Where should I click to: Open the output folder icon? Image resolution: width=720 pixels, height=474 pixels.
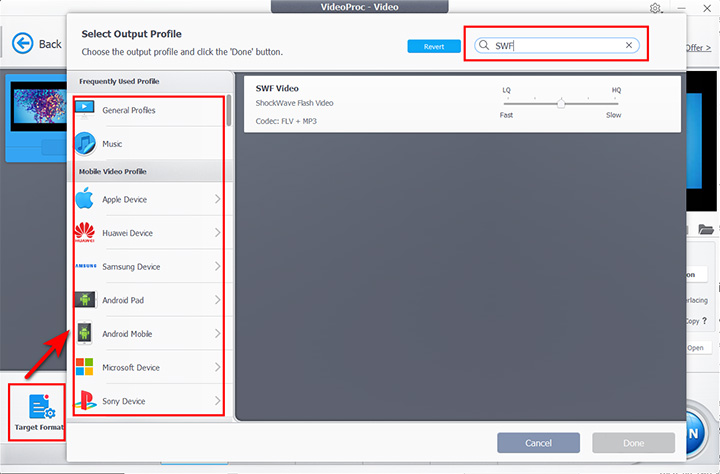(x=706, y=229)
